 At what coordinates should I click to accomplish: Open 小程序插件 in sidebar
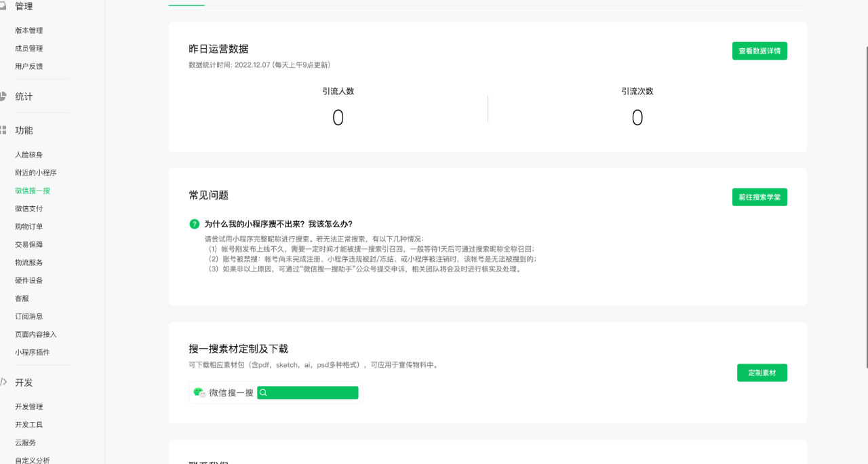click(33, 352)
